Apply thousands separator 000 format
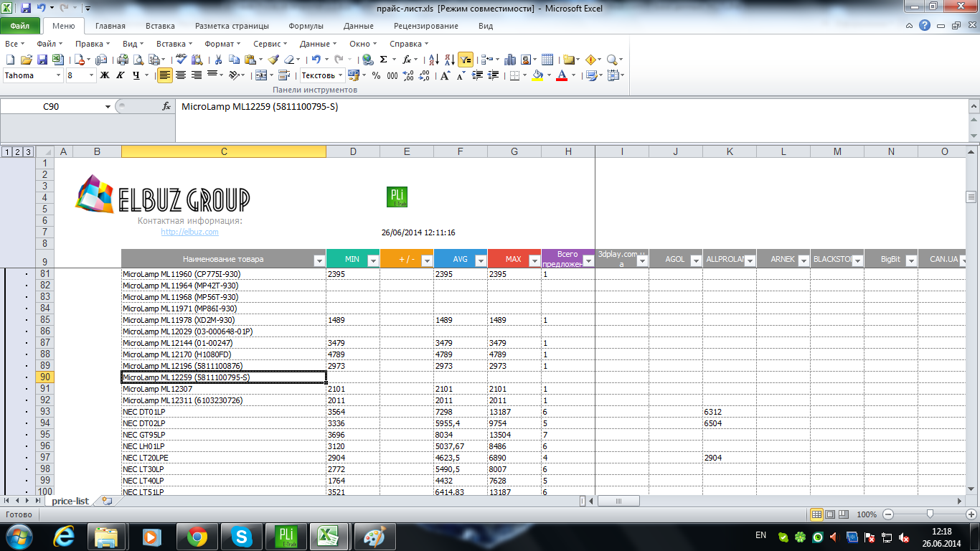 pyautogui.click(x=392, y=75)
